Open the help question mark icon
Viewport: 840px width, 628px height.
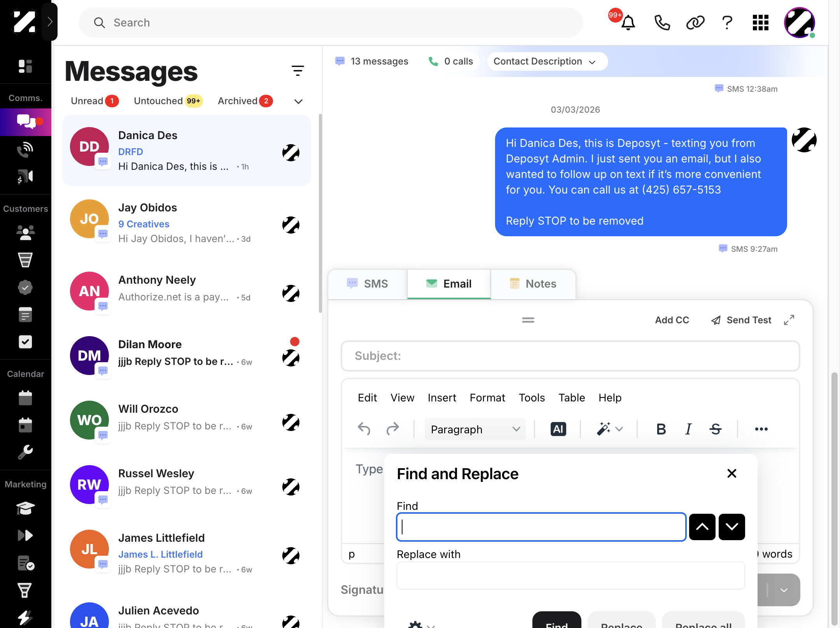coord(727,23)
